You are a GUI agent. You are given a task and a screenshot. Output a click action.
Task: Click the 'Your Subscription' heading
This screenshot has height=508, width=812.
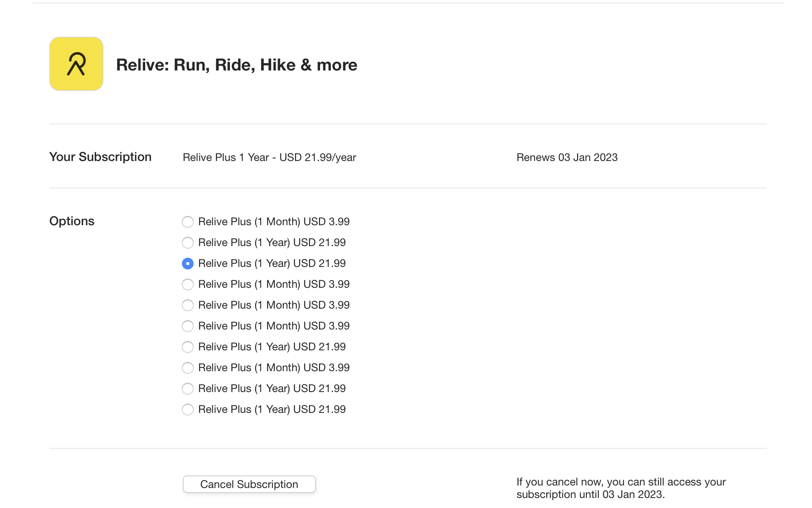coord(100,157)
